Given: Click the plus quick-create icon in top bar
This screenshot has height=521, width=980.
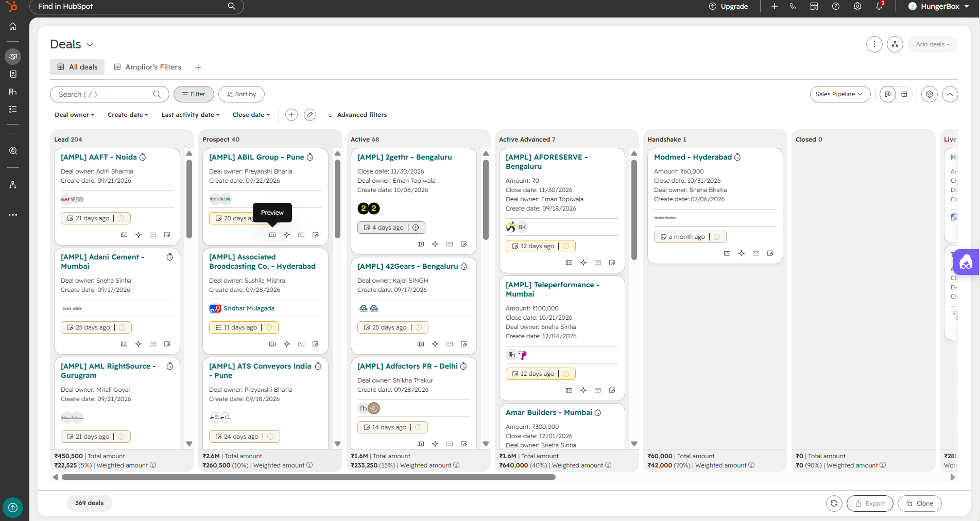Looking at the screenshot, I should [774, 6].
